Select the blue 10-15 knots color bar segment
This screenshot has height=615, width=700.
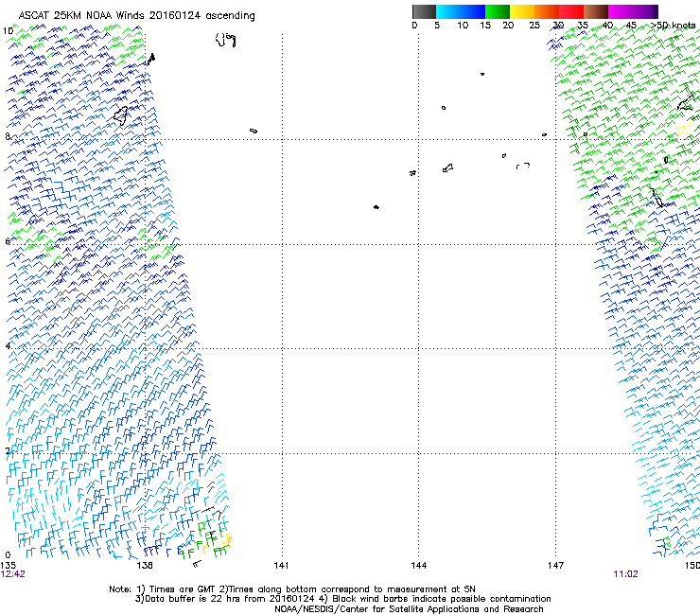pyautogui.click(x=473, y=11)
